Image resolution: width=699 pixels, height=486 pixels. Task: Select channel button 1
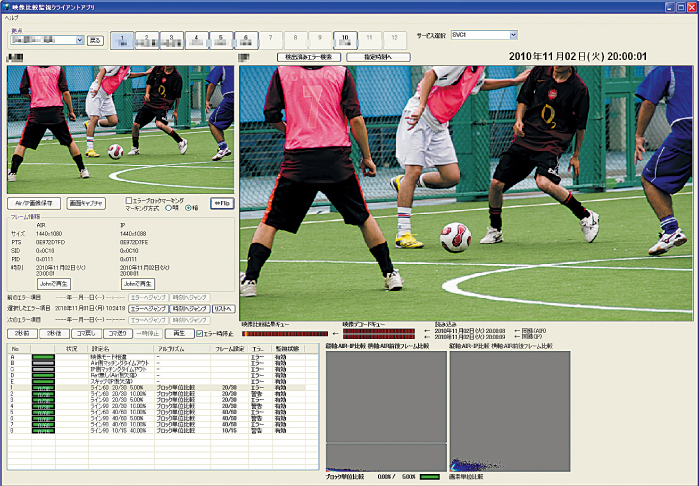[120, 40]
